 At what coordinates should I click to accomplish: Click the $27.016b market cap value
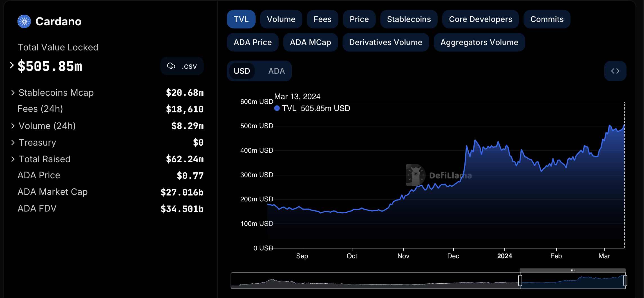182,192
